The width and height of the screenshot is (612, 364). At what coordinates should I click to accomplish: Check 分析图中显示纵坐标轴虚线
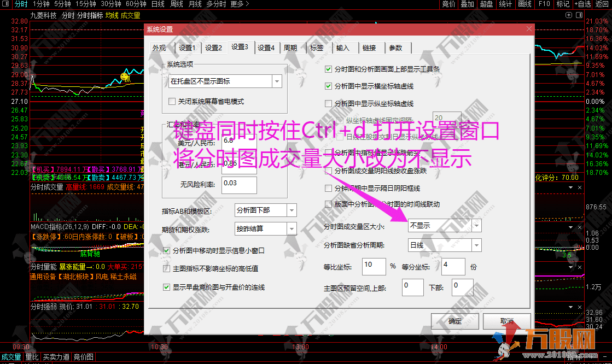pyautogui.click(x=328, y=103)
